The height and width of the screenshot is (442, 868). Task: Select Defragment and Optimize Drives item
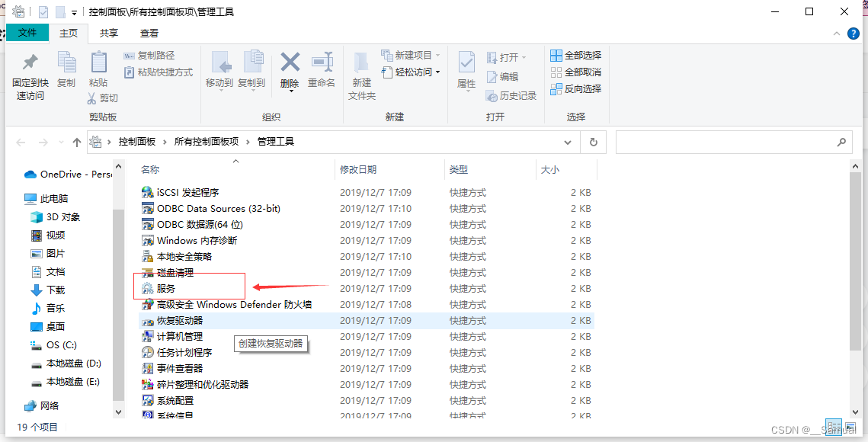[367, 384]
